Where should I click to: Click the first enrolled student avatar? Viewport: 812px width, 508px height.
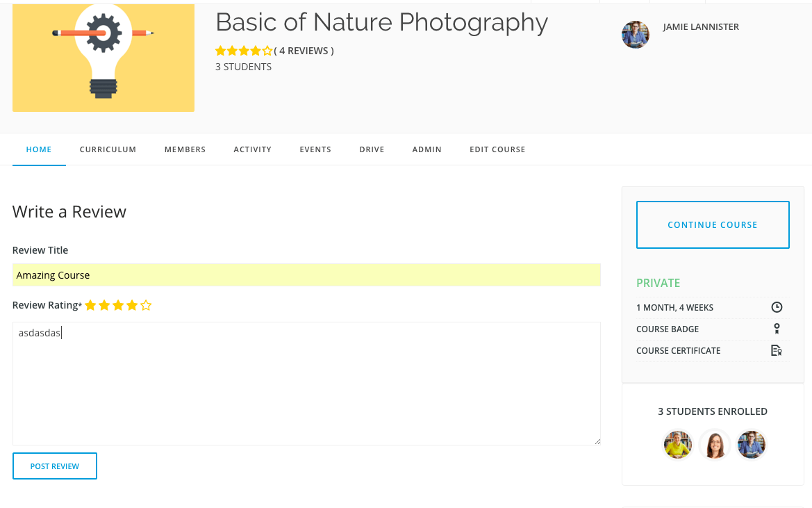677,445
